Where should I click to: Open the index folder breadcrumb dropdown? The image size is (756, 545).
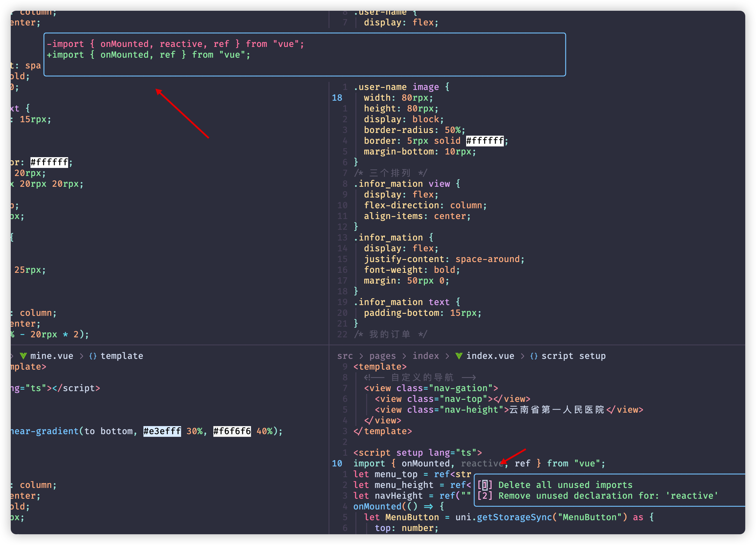point(426,356)
